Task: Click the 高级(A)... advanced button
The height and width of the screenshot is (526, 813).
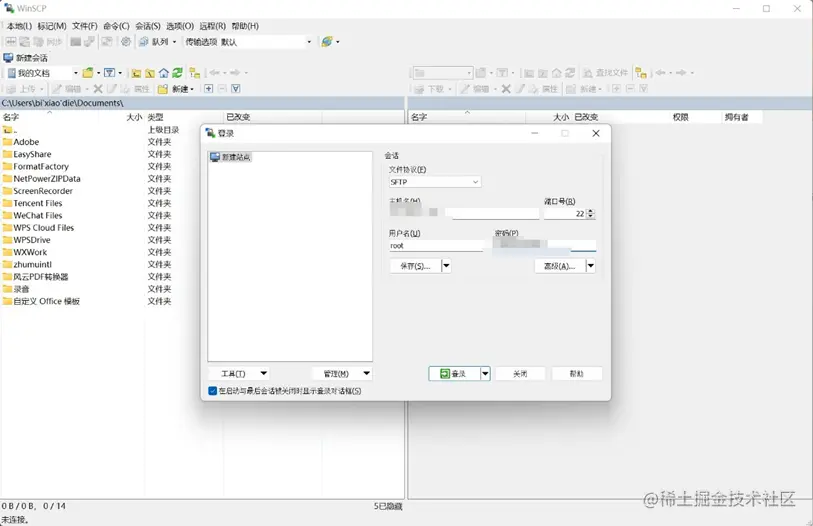Action: pyautogui.click(x=560, y=266)
